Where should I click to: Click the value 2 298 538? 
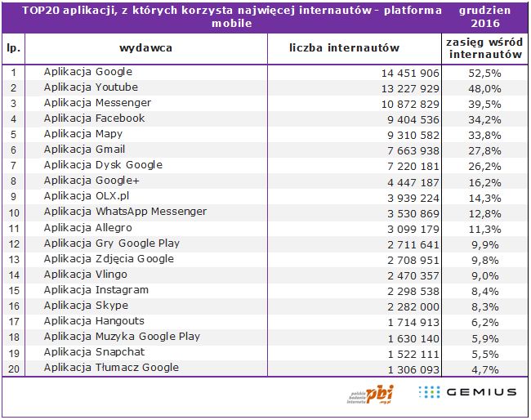(413, 292)
